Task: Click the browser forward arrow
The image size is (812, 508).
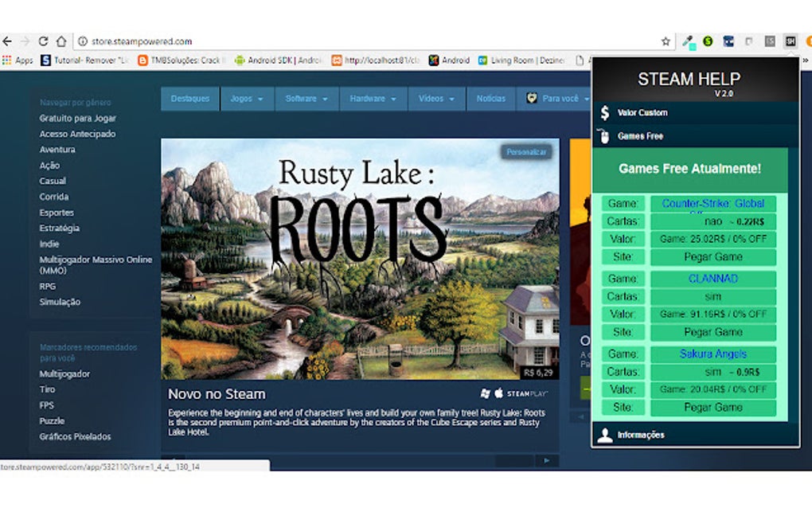Action: pyautogui.click(x=25, y=41)
